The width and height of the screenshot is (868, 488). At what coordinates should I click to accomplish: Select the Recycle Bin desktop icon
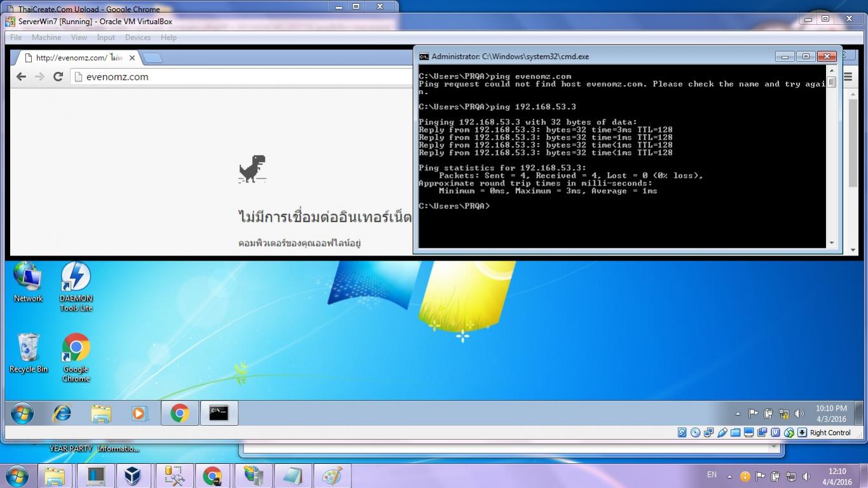[x=29, y=353]
